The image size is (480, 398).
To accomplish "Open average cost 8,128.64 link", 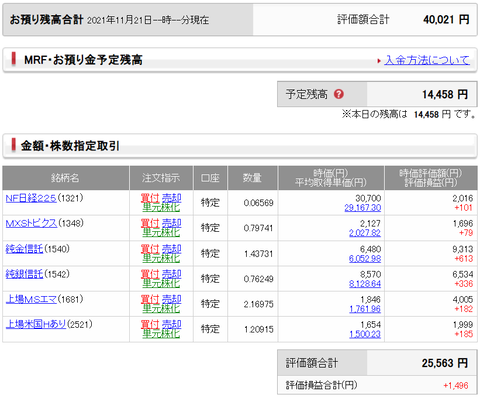I will (365, 284).
